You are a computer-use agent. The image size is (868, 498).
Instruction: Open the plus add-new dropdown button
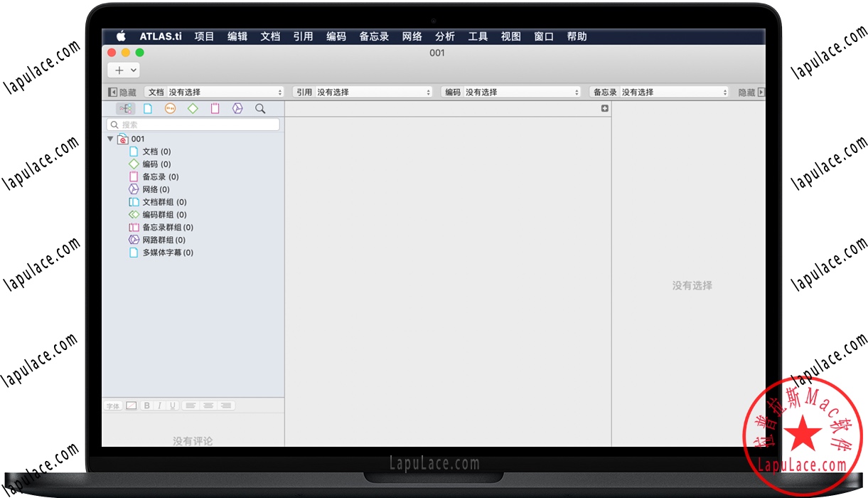pos(124,70)
